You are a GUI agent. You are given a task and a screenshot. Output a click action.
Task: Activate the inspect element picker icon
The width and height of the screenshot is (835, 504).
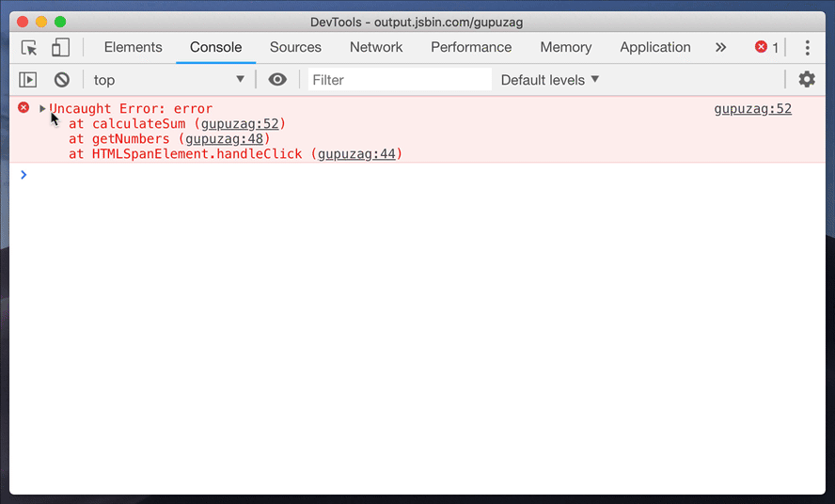coord(29,48)
